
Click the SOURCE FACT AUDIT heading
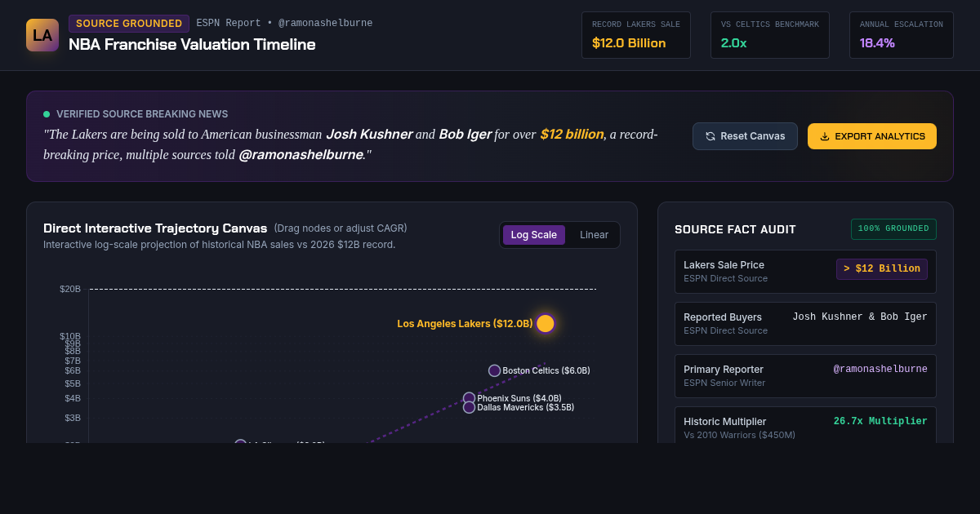[x=735, y=230]
